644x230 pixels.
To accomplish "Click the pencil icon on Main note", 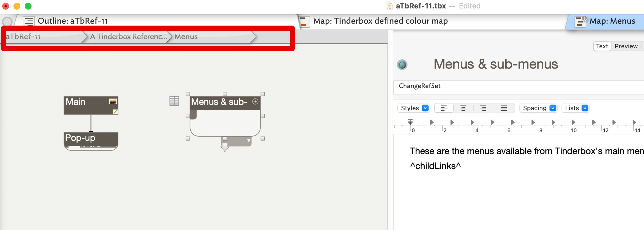I will (115, 112).
